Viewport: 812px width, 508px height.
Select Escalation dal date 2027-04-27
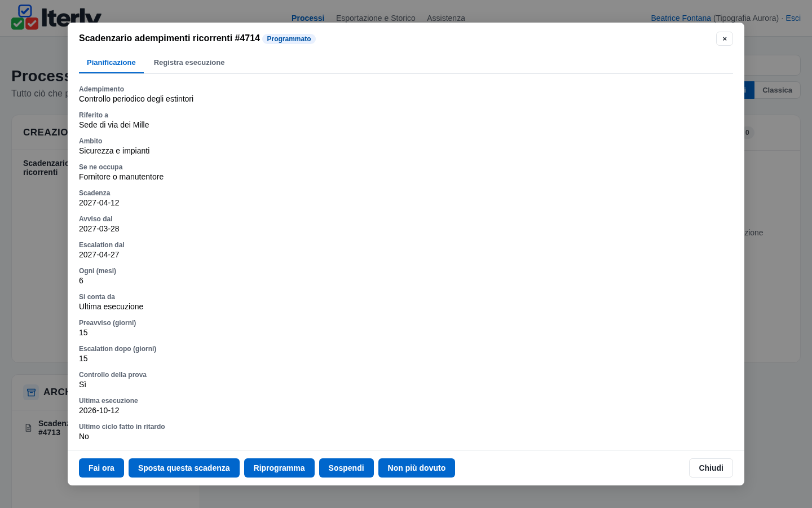coord(99,255)
